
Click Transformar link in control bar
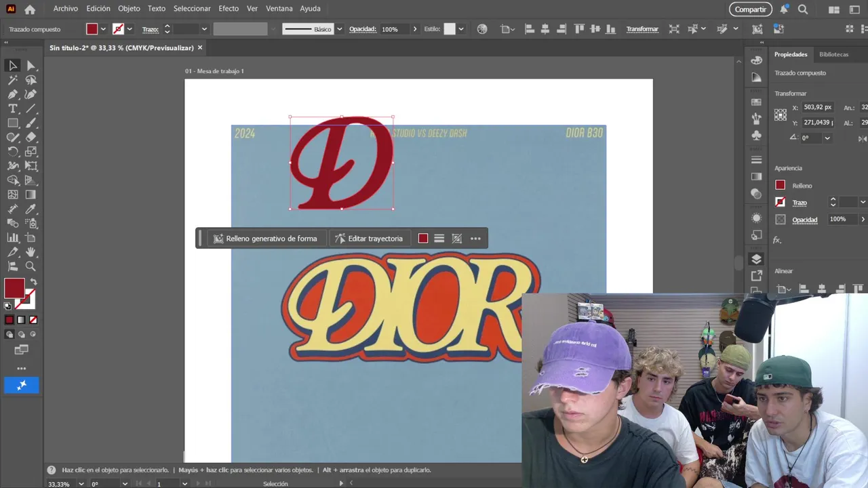642,29
